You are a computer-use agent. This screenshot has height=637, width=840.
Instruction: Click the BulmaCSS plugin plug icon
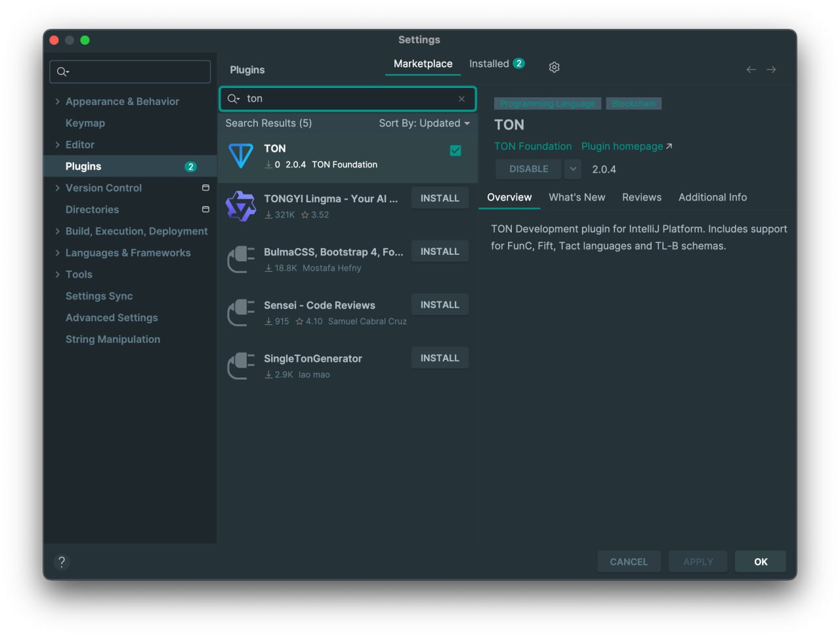[x=241, y=259]
